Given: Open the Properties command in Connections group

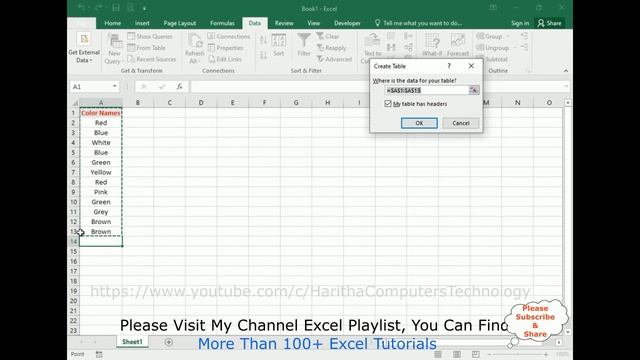Looking at the screenshot, I should [226, 48].
